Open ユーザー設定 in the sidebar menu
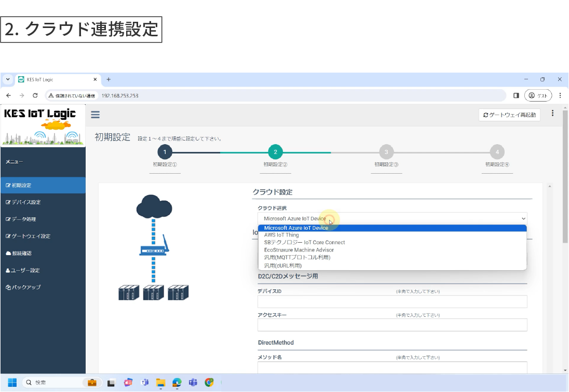 point(43,270)
